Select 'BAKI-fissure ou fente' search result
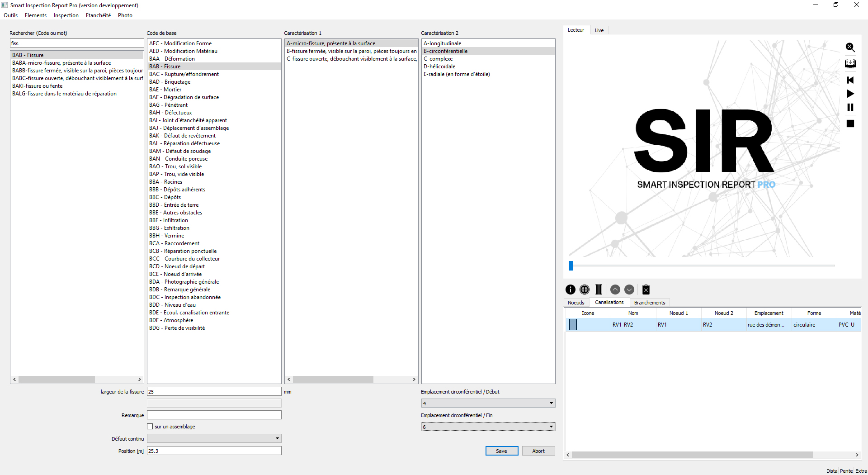868x475 pixels. click(x=77, y=86)
